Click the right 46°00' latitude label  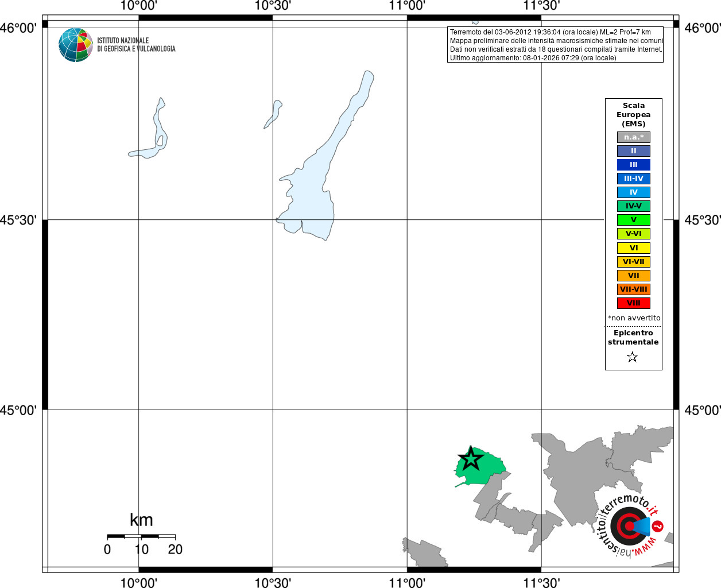(x=703, y=28)
